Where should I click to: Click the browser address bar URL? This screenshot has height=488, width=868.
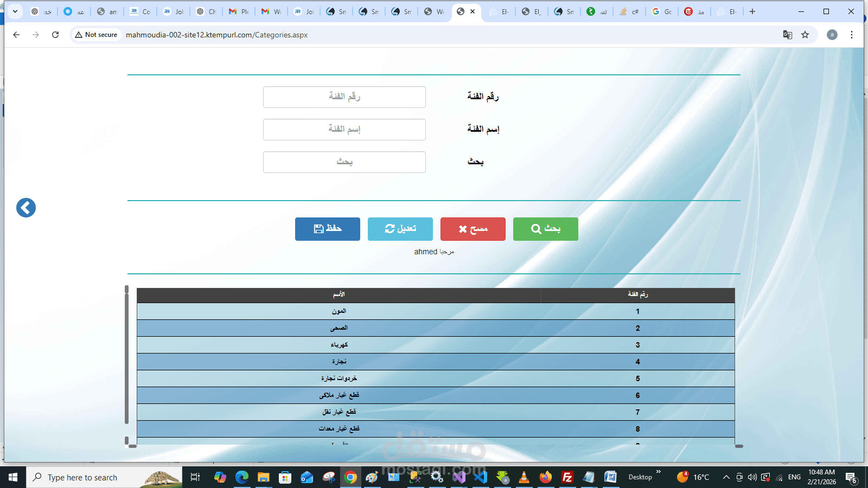pos(216,35)
